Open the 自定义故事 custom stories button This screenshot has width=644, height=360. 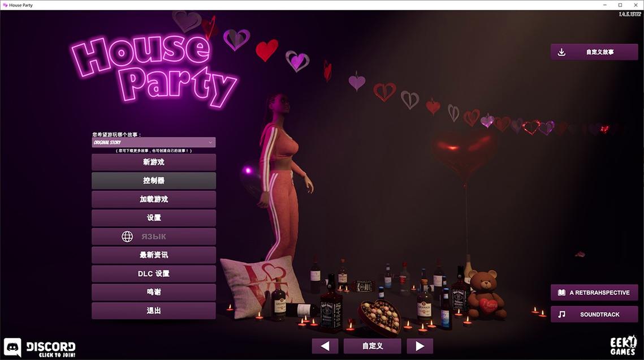594,52
